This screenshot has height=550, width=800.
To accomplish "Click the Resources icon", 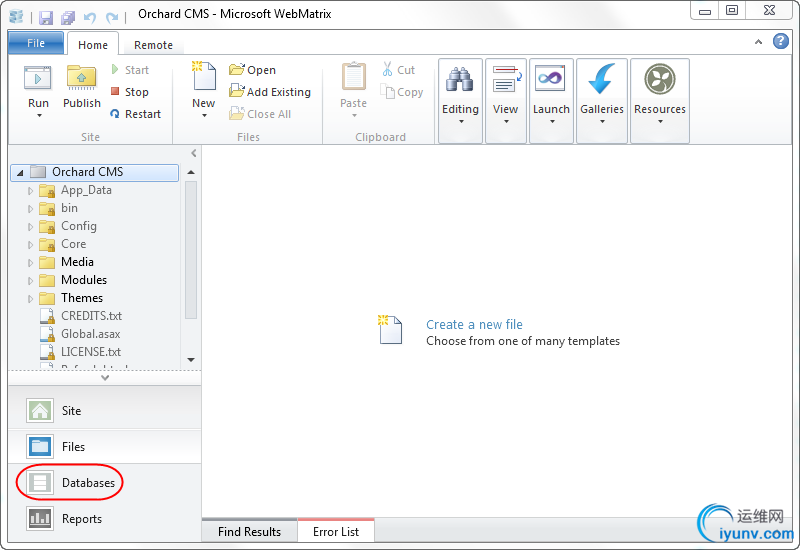I will click(660, 79).
